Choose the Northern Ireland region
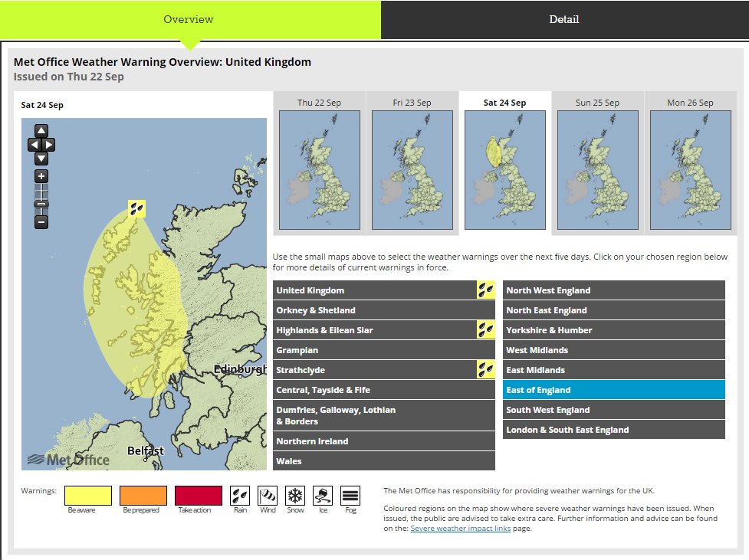 383,441
